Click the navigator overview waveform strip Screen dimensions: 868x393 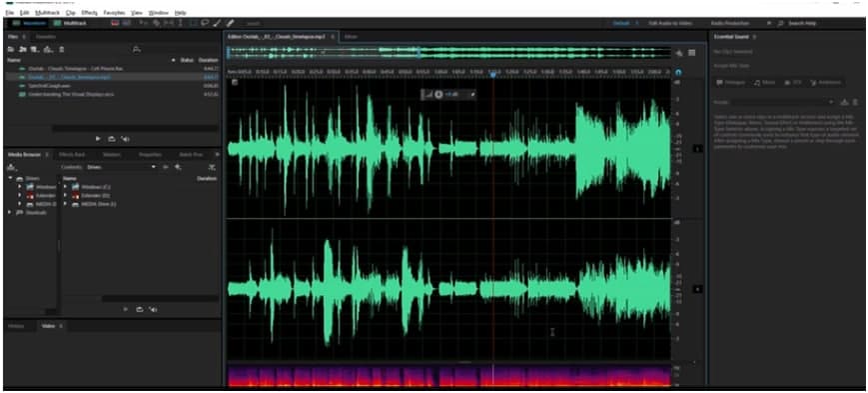tap(448, 53)
